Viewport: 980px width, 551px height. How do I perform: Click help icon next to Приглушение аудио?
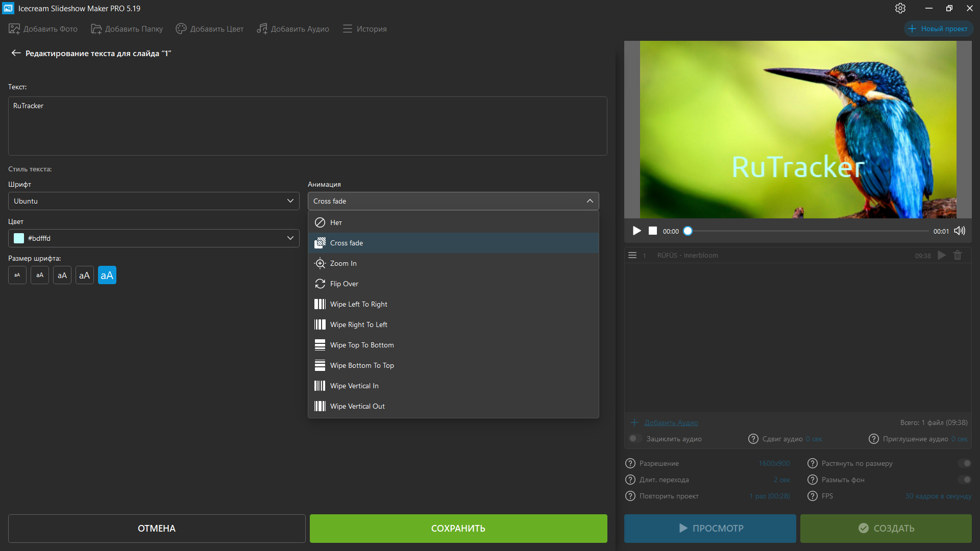pyautogui.click(x=874, y=439)
